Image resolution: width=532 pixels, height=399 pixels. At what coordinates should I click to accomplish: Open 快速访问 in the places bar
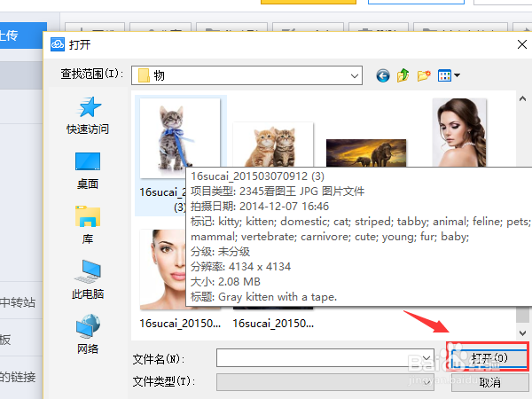(x=88, y=115)
